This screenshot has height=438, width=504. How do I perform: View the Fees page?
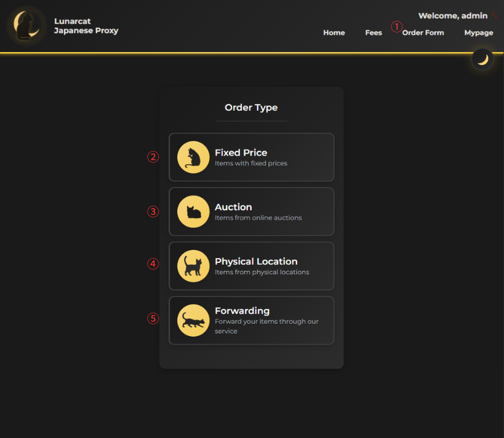click(x=373, y=33)
